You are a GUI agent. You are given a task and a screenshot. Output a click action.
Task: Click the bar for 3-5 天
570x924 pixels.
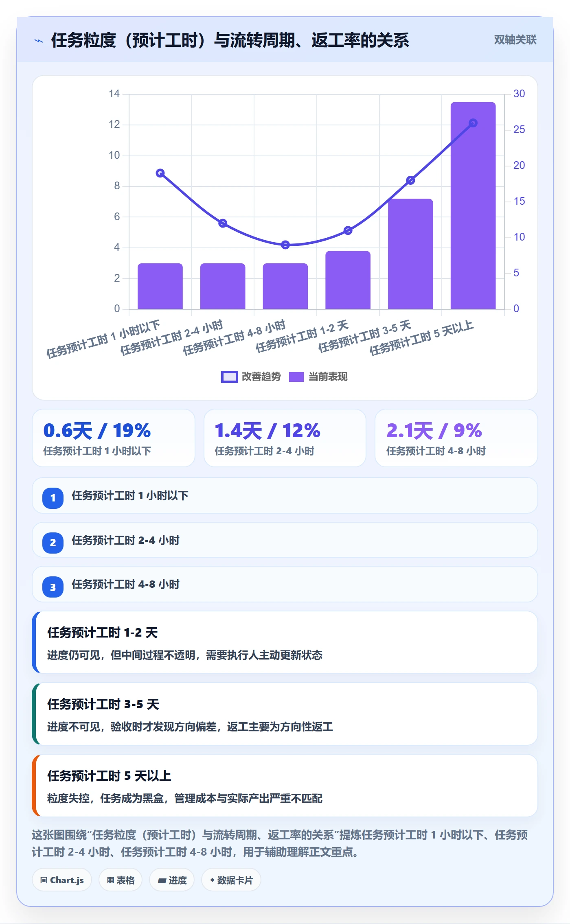tap(410, 254)
